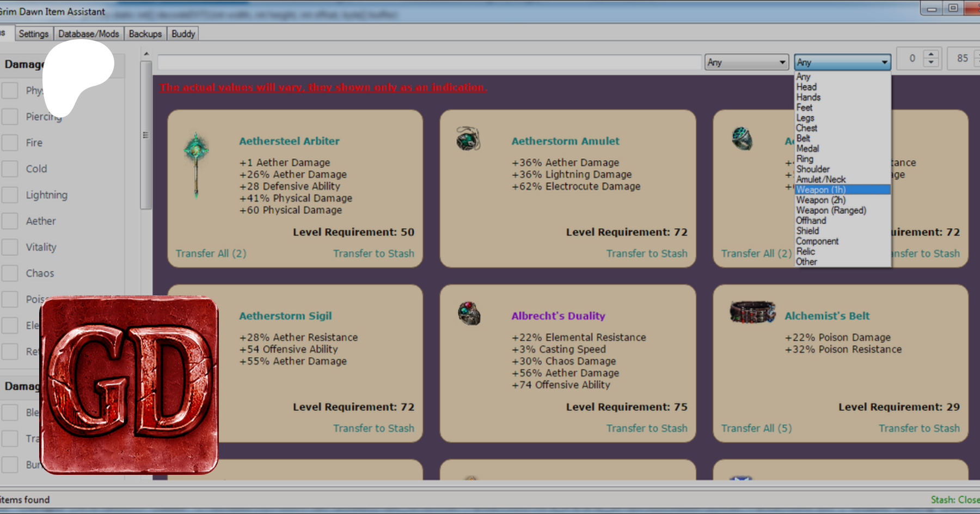This screenshot has width=980, height=514.
Task: Click the item search text field
Action: (428, 63)
